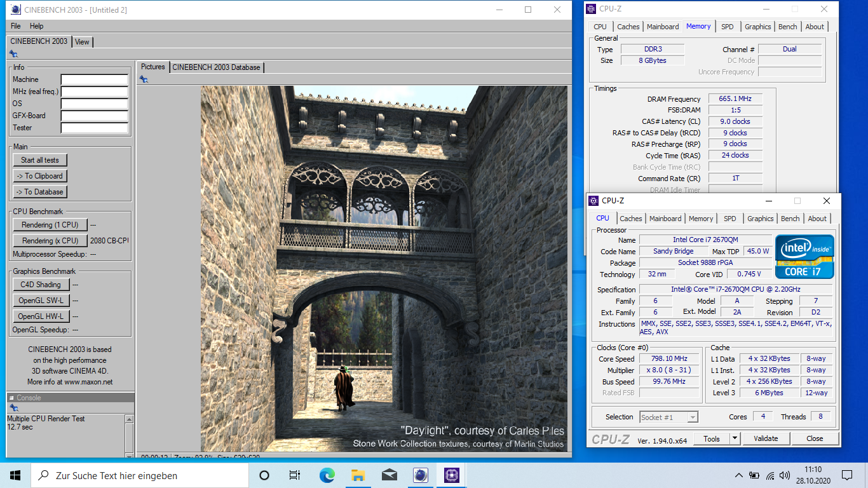Screen dimensions: 868x488
Task: Switch to the View tab in Cinebench
Action: [83, 42]
